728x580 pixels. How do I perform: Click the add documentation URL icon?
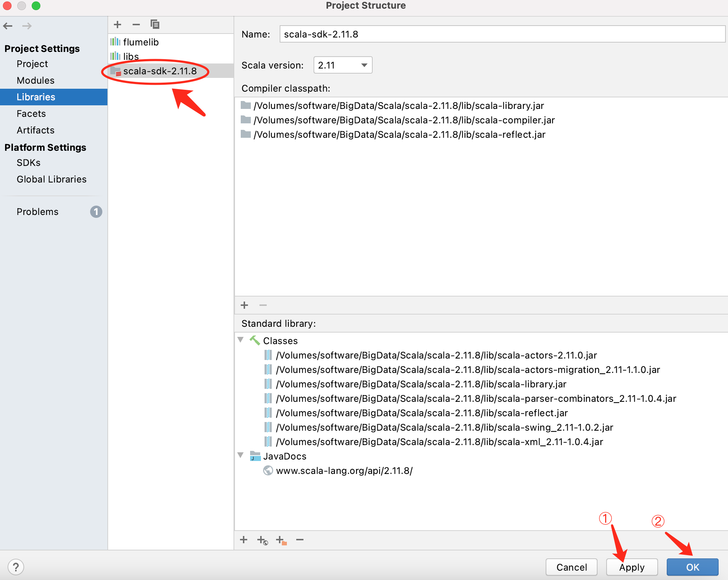click(262, 540)
